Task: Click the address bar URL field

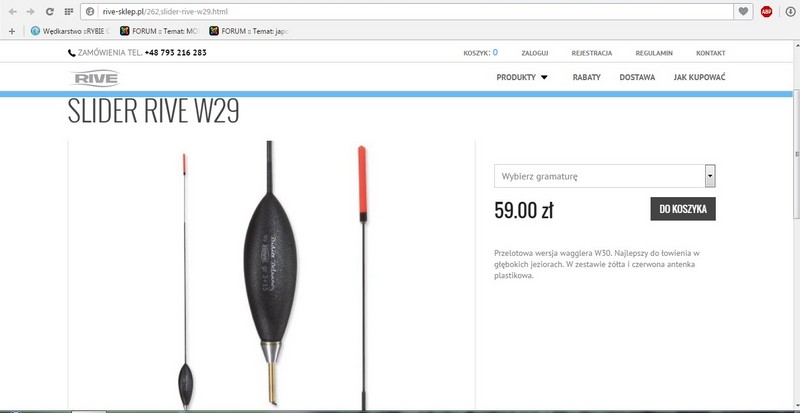Action: point(407,11)
